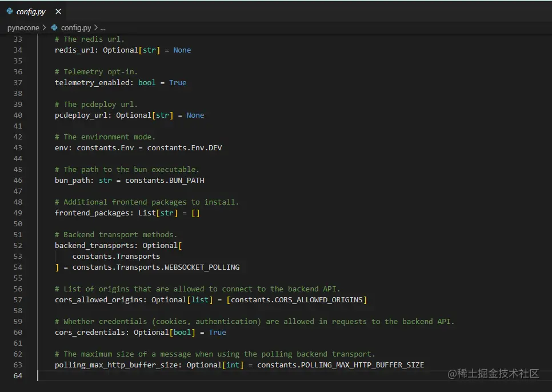Click polling_max_http_buffer_size variable name
The width and height of the screenshot is (552, 392).
pyautogui.click(x=116, y=365)
